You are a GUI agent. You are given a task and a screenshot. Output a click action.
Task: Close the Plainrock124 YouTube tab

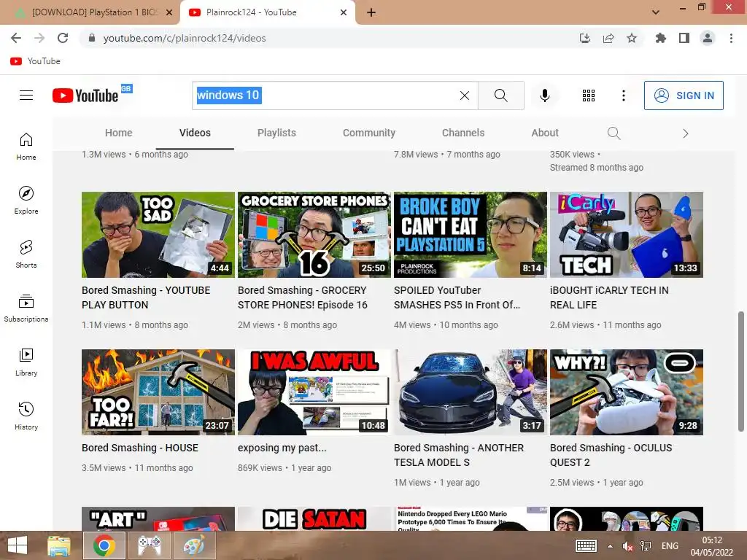click(344, 12)
